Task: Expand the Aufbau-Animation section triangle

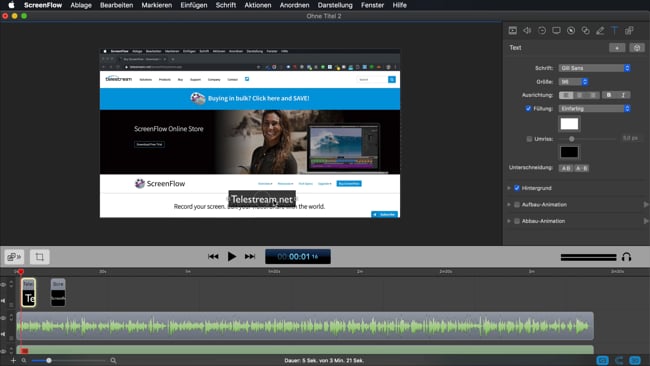Action: (x=509, y=204)
